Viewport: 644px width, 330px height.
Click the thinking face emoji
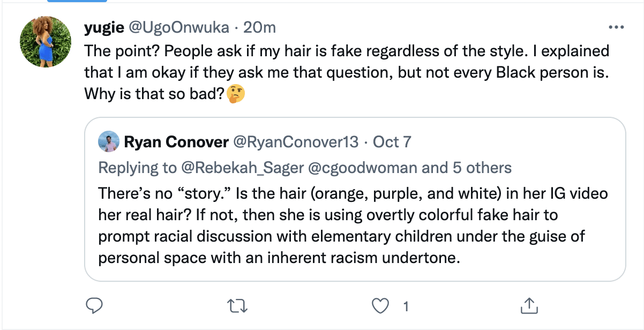pos(236,95)
